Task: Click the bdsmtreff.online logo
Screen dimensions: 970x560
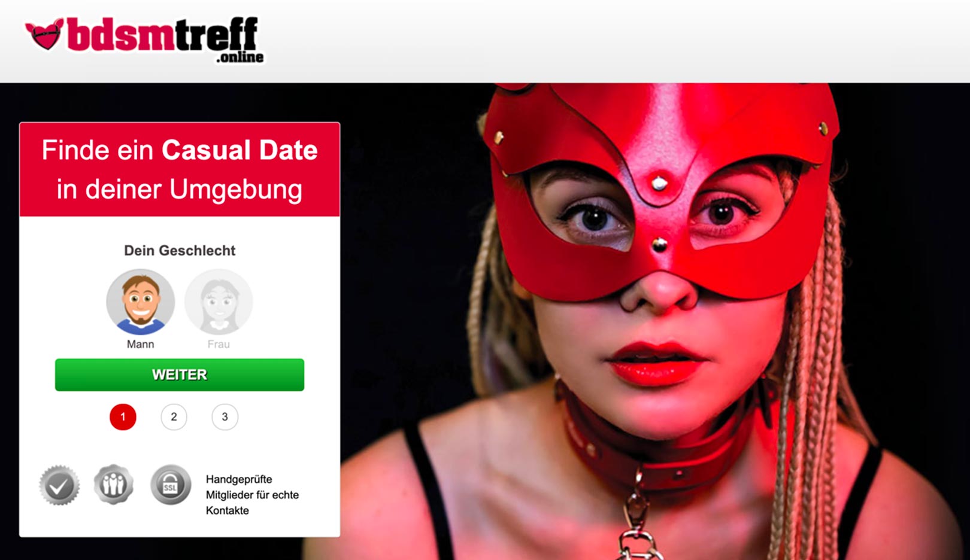Action: 144,39
